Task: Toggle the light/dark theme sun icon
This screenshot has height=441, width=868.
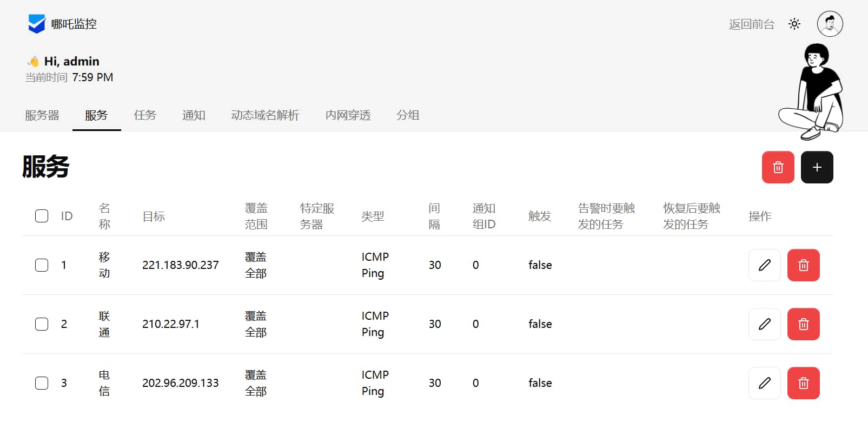Action: click(794, 24)
